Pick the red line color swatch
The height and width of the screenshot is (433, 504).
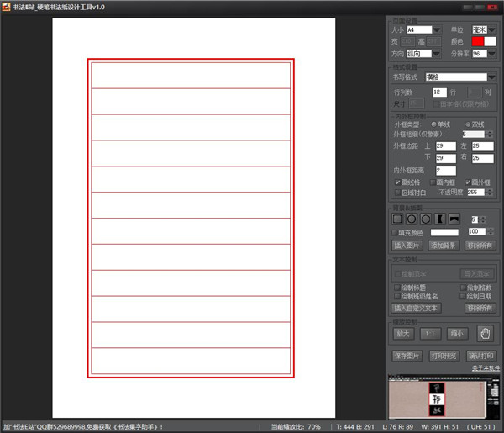point(478,41)
